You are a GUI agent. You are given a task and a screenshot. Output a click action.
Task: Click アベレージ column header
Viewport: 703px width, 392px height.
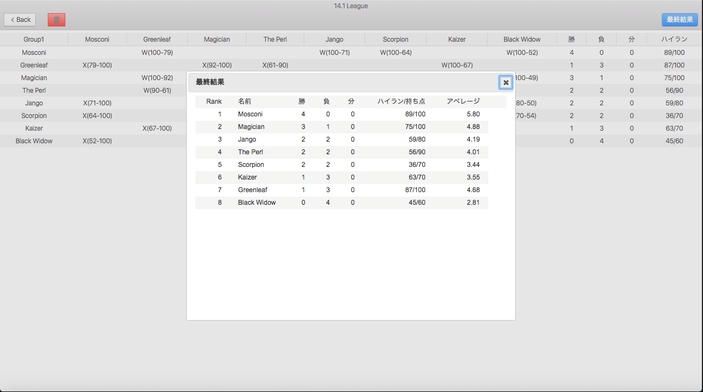click(x=463, y=101)
